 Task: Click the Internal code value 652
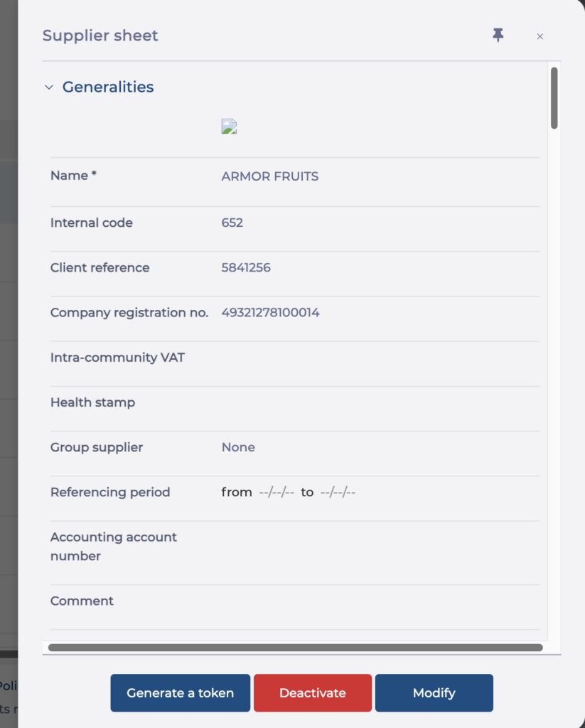pyautogui.click(x=232, y=223)
